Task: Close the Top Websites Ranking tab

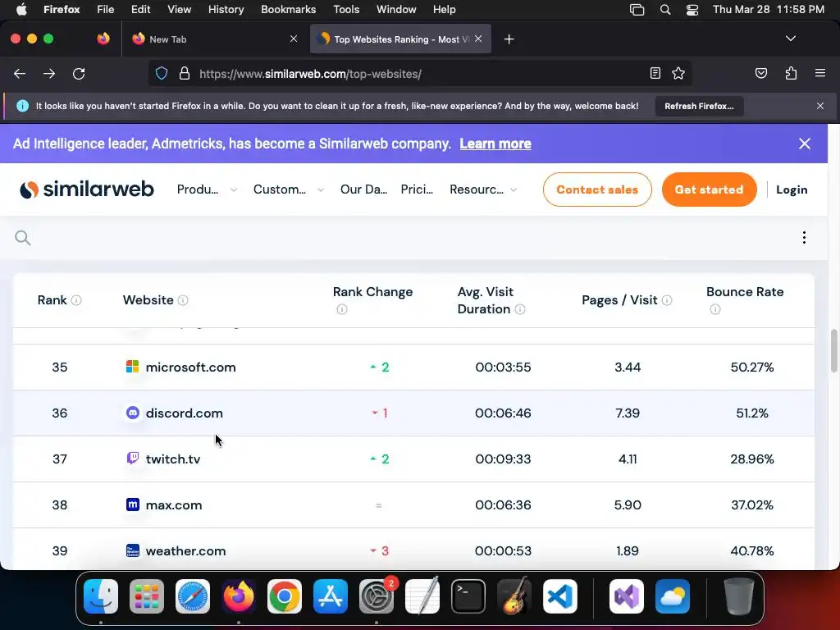Action: pos(478,39)
